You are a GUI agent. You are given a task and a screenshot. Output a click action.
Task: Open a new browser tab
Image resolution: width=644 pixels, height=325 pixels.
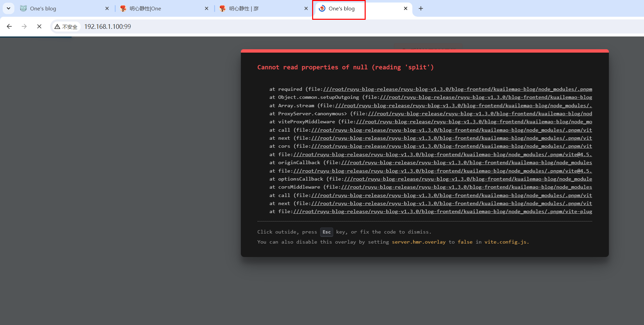[x=421, y=9]
